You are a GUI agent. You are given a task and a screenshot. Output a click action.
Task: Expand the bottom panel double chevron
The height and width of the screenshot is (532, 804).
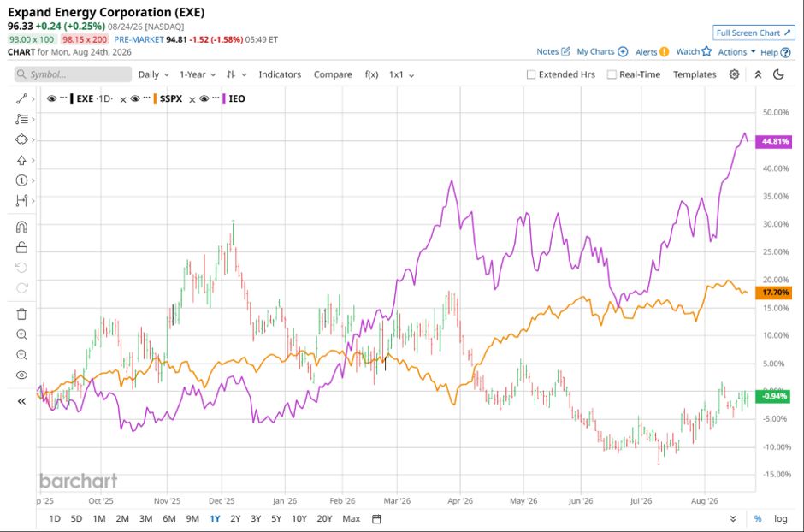pyautogui.click(x=733, y=518)
